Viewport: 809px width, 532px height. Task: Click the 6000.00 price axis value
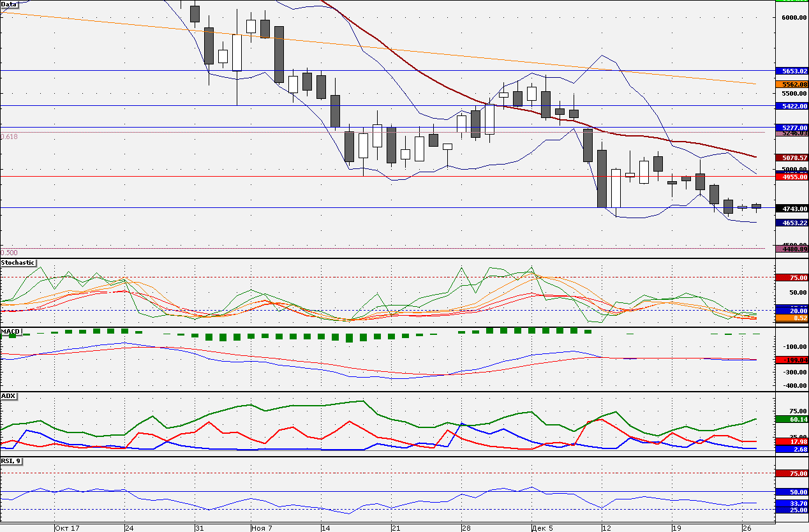794,18
